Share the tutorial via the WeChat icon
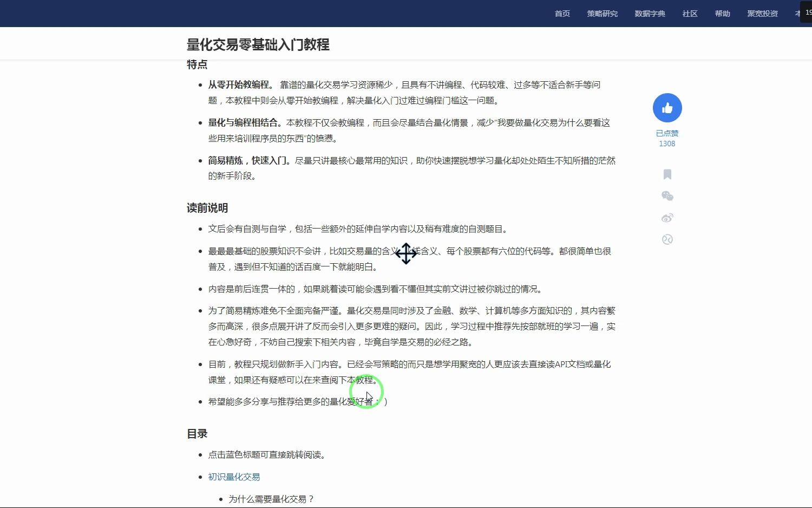812x508 pixels. [667, 196]
